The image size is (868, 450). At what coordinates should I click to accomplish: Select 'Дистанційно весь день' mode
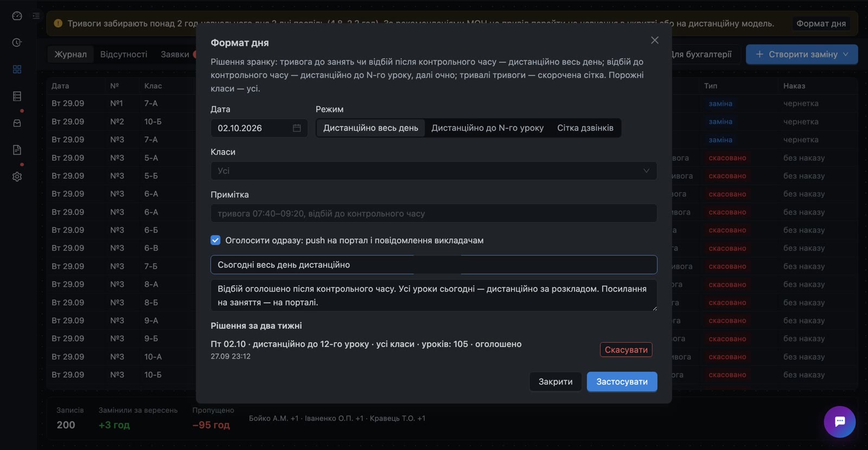(371, 128)
